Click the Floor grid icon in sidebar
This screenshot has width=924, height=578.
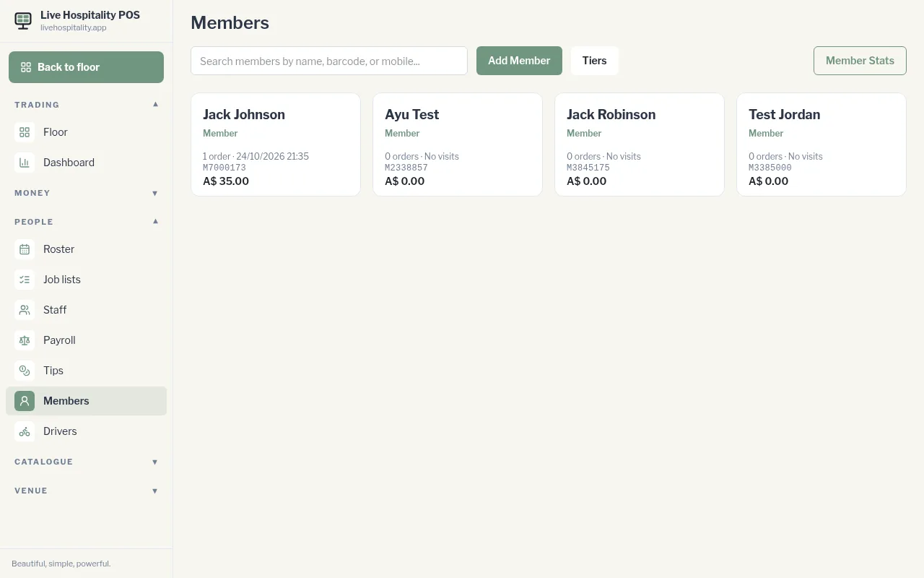[x=25, y=132]
